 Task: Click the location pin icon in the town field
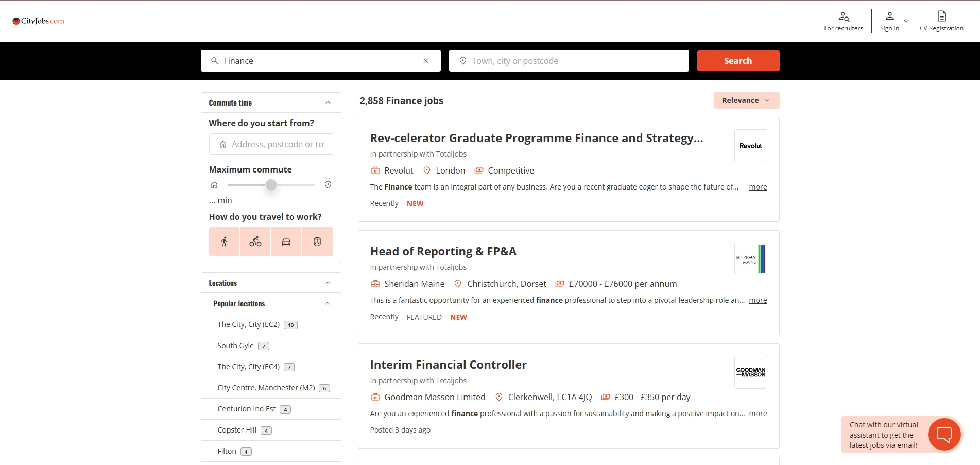click(463, 61)
